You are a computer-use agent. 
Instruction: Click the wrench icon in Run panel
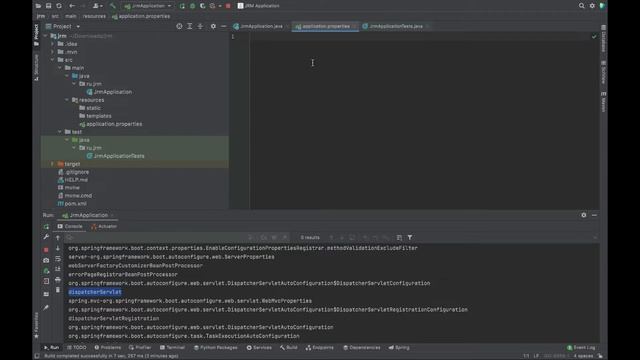[x=46, y=237]
